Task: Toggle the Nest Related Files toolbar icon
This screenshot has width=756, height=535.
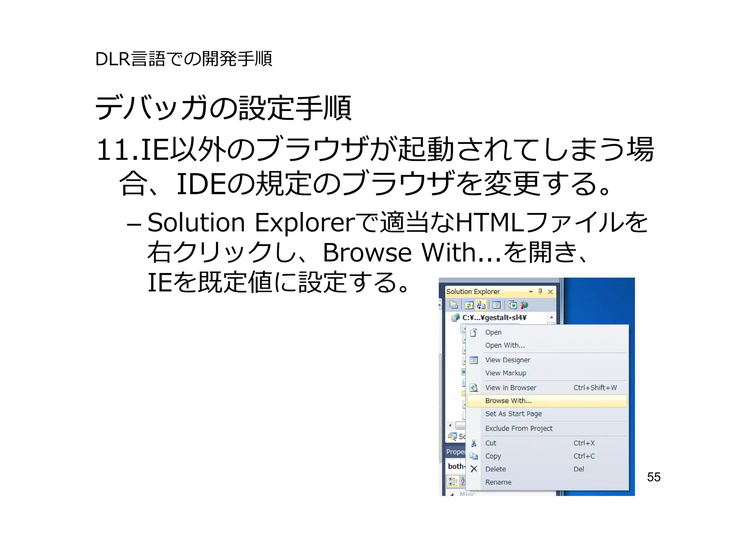Action: tap(481, 305)
